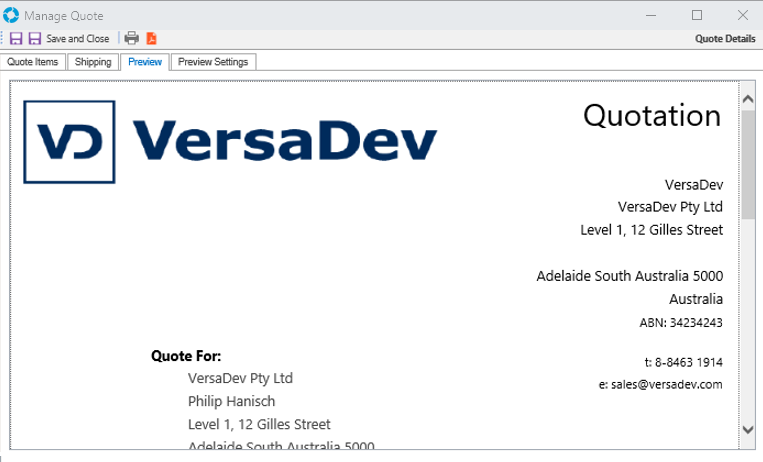Select the Preview tab
763x462 pixels.
145,62
